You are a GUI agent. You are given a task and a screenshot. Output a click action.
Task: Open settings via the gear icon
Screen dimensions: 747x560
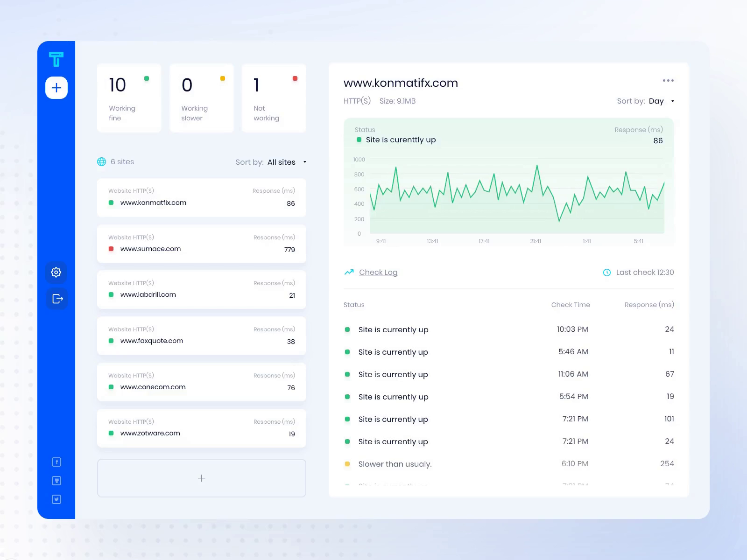coord(56,272)
